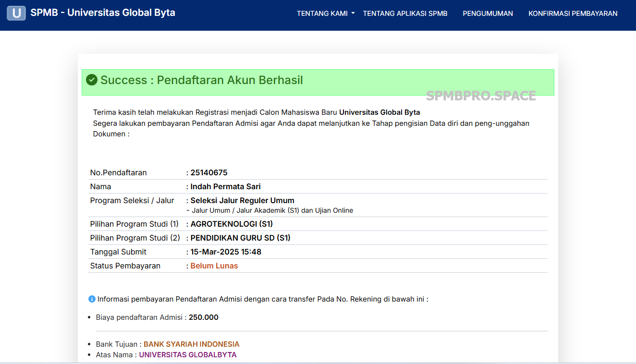Click the caret arrow beside TENTANG KAMI

(x=354, y=13)
